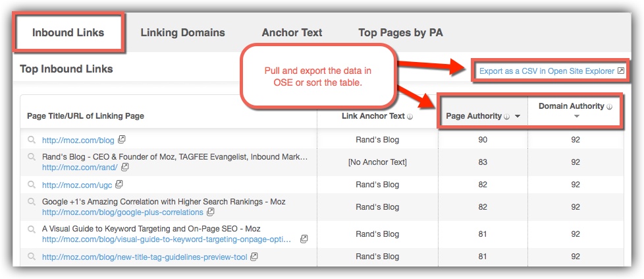Click magnifier icon beside moz.com/blog row
This screenshot has width=644, height=279.
pyautogui.click(x=32, y=140)
